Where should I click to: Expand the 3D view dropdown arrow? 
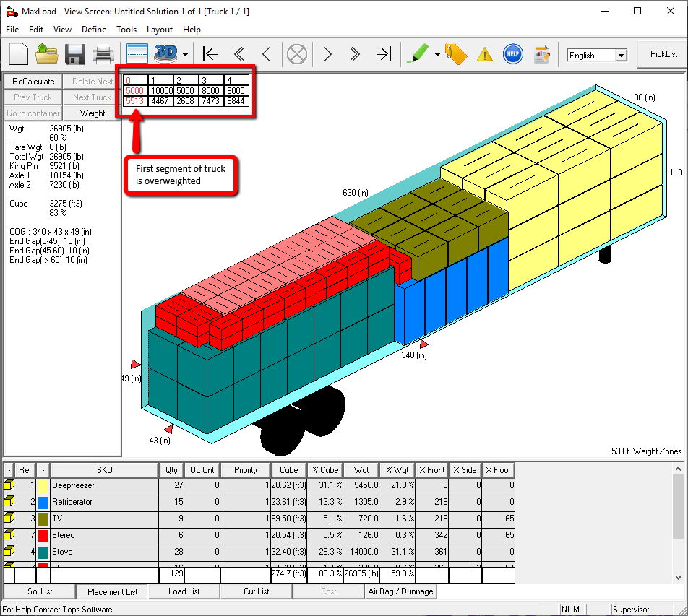pyautogui.click(x=186, y=55)
